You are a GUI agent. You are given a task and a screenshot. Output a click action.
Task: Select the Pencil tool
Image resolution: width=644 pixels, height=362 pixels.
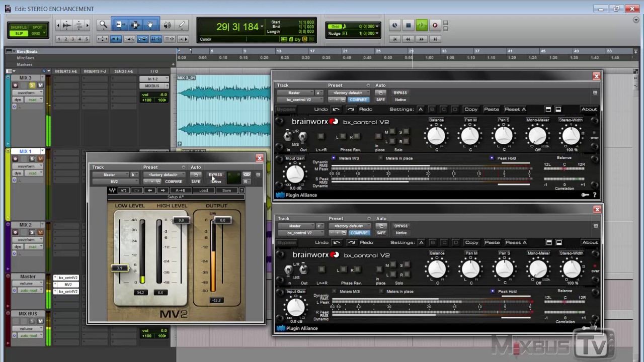(x=182, y=25)
